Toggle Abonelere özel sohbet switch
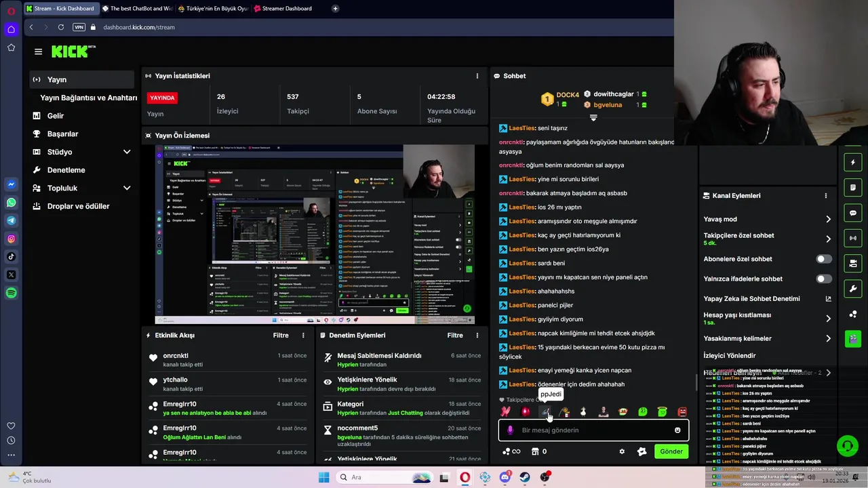The width and height of the screenshot is (868, 488). (x=824, y=259)
